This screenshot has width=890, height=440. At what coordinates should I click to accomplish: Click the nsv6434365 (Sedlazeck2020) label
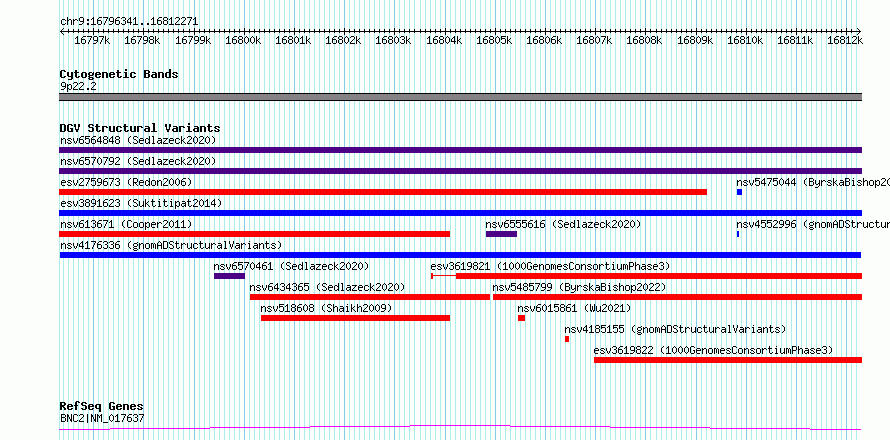pos(328,287)
